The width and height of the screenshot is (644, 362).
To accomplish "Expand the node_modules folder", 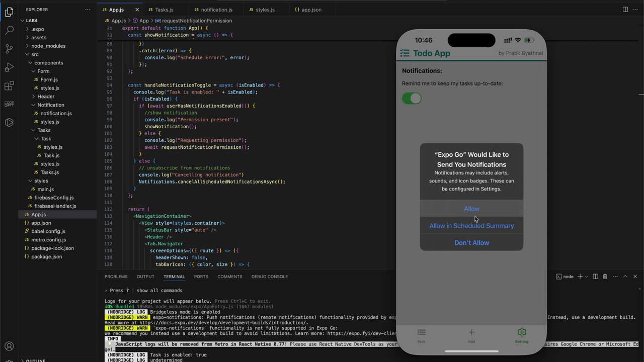I will coord(48,46).
